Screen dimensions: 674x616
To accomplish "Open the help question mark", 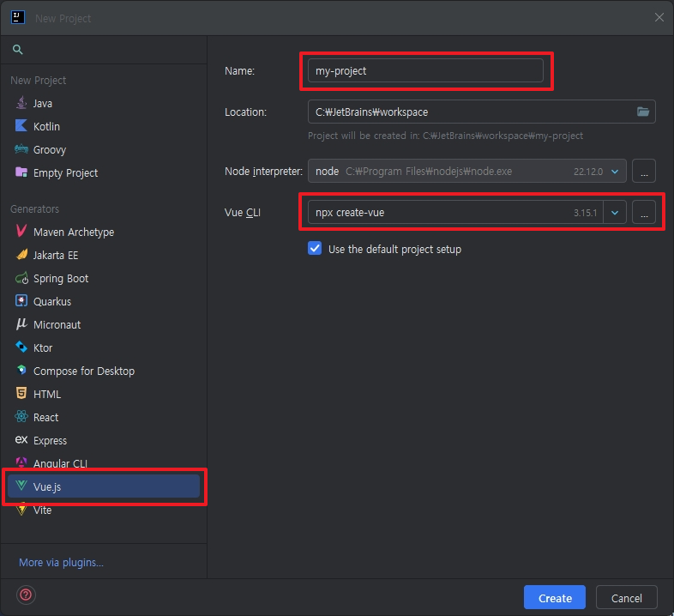I will (x=26, y=595).
